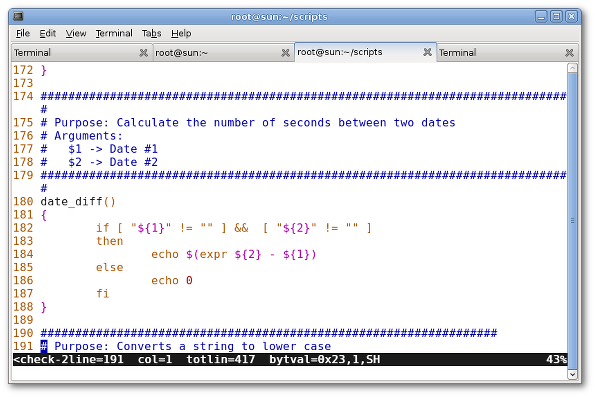Click the '$1 -> Date #1' comment
Image resolution: width=595 pixels, height=397 pixels.
pos(113,149)
